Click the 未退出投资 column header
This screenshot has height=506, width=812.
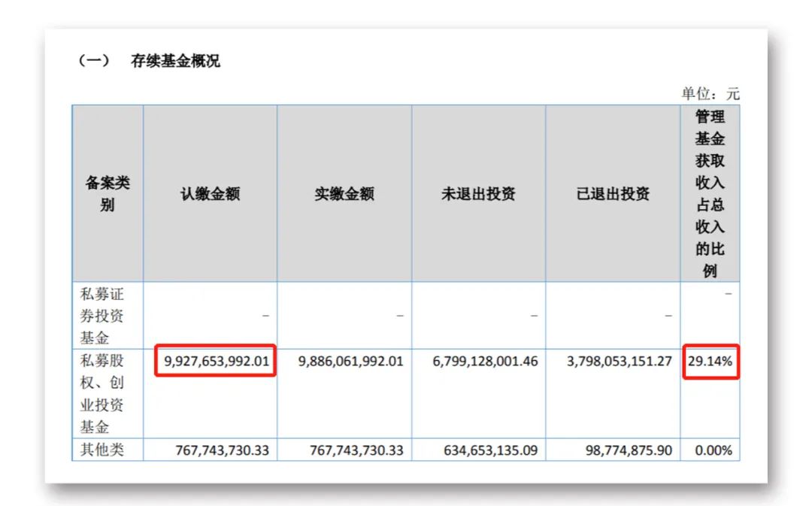click(478, 194)
